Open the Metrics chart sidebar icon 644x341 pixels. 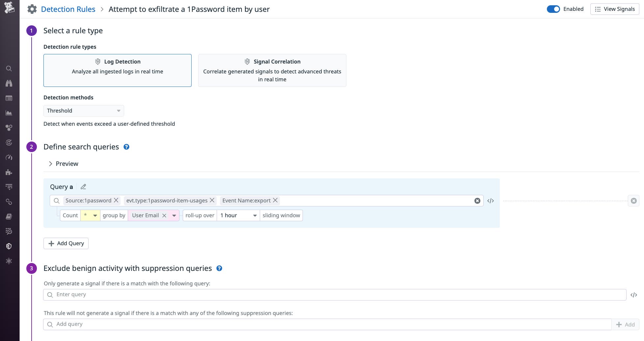(x=9, y=113)
